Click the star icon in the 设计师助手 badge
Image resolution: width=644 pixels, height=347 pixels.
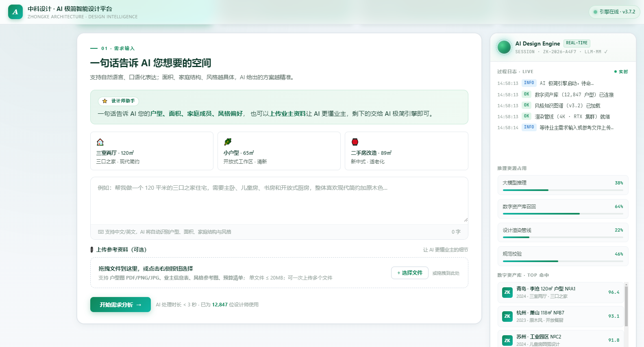click(105, 101)
